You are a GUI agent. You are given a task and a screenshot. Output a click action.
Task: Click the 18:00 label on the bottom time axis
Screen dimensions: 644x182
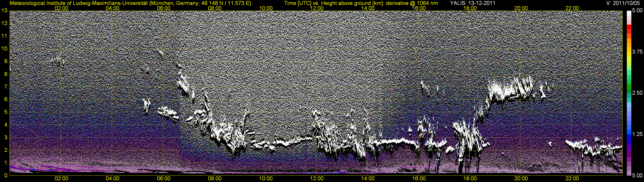(470, 179)
